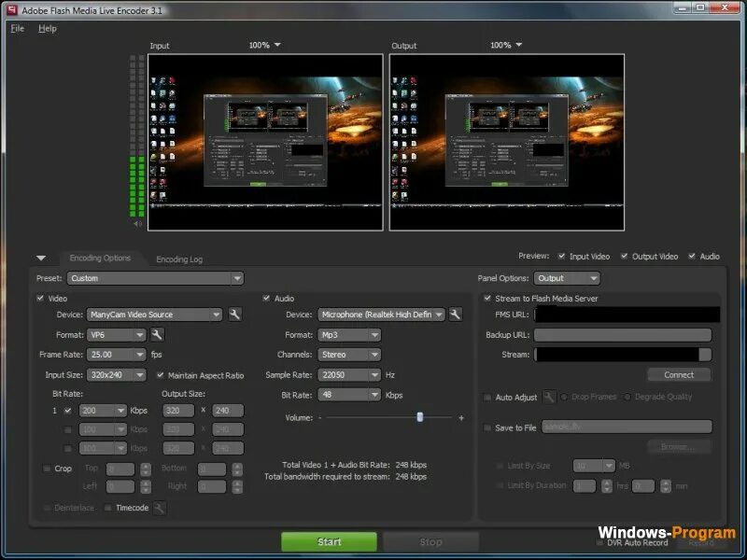
Task: Open the audio Bit Rate 48 dropdown
Action: 349,395
